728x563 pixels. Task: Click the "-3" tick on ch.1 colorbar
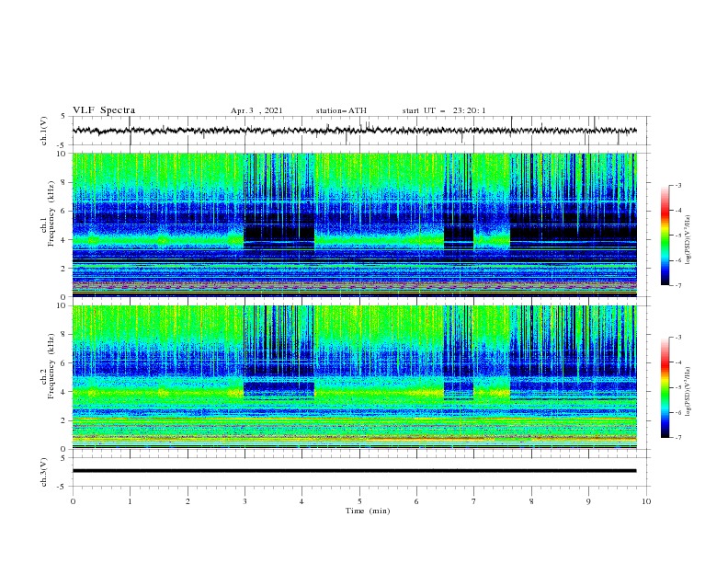(677, 186)
